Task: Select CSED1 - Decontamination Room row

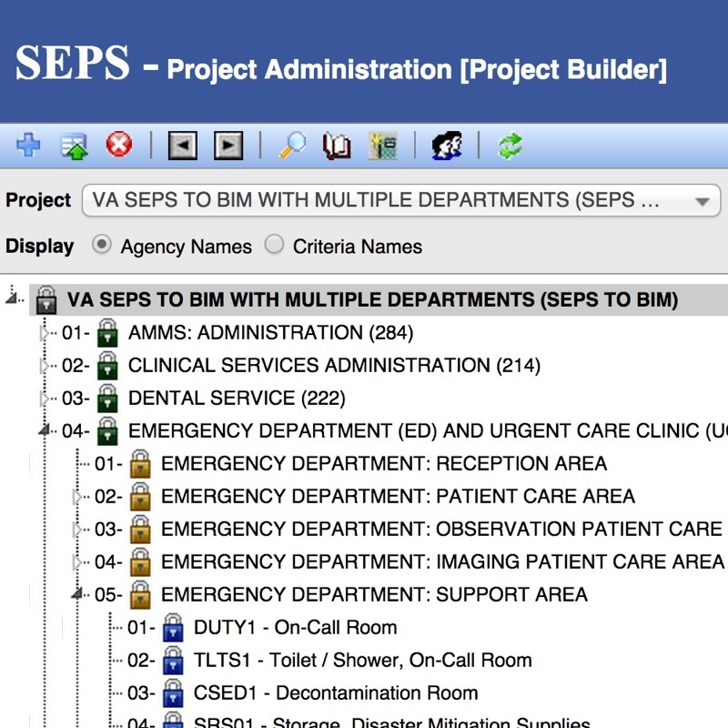Action: click(x=336, y=693)
